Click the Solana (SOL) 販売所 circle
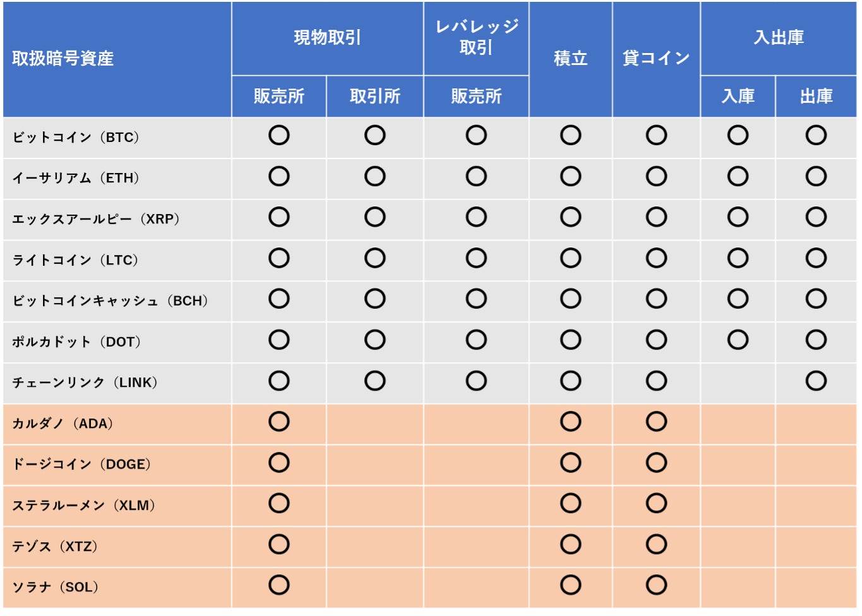This screenshot has width=862, height=616. 278,585
